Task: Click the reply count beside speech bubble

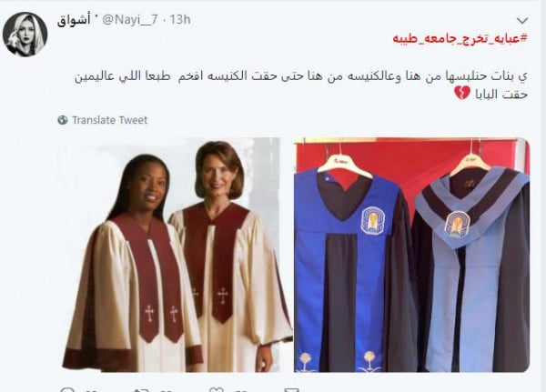Action: click(x=91, y=390)
